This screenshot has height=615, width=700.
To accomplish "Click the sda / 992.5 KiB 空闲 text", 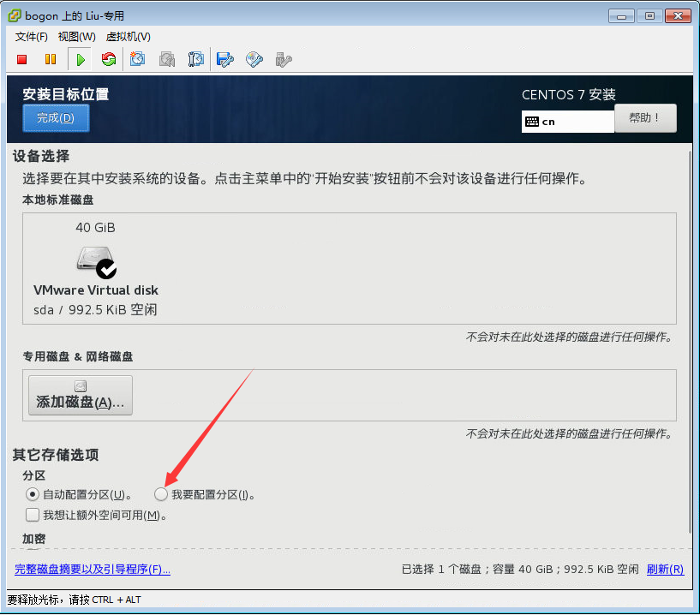I will (x=95, y=310).
